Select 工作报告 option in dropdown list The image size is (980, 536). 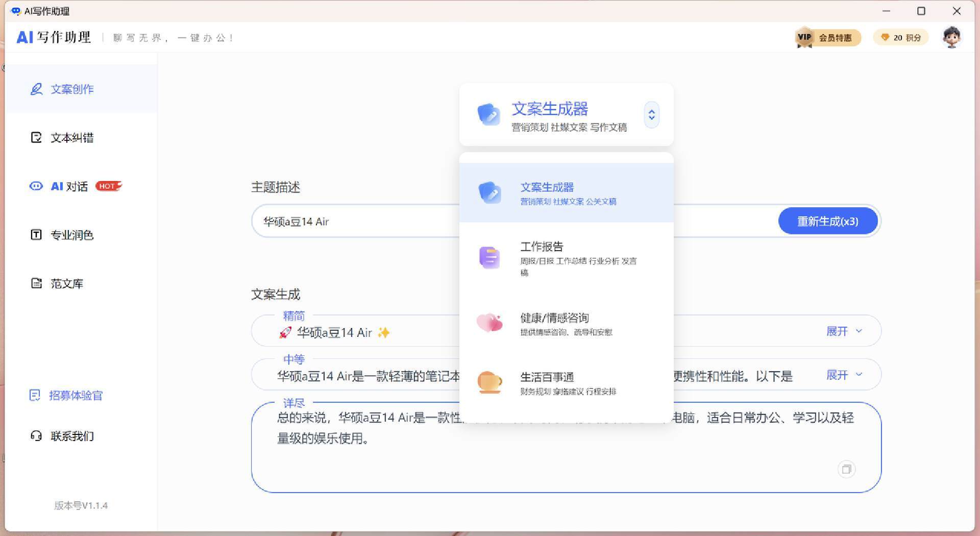[x=567, y=258]
